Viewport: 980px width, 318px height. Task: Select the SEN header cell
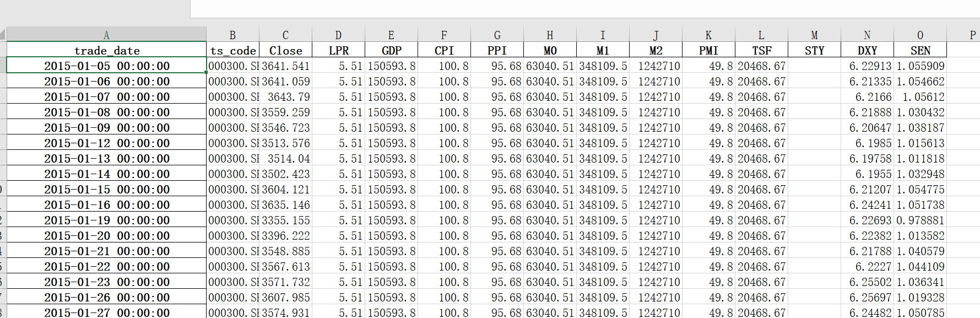pyautogui.click(x=920, y=50)
